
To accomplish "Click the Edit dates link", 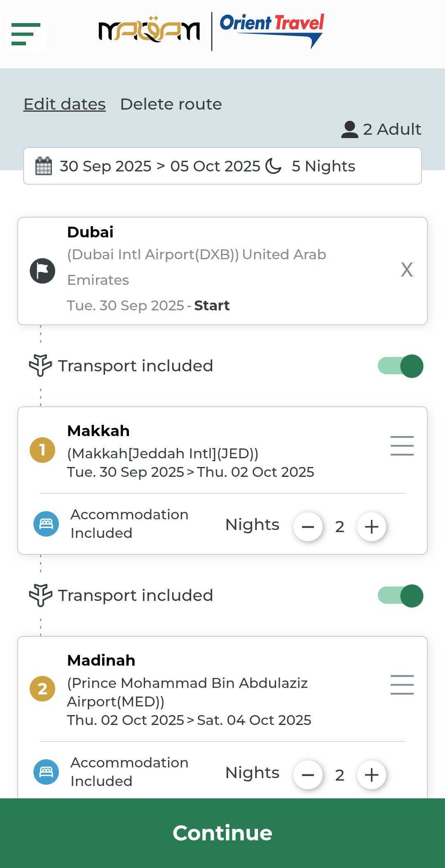I will click(x=65, y=104).
